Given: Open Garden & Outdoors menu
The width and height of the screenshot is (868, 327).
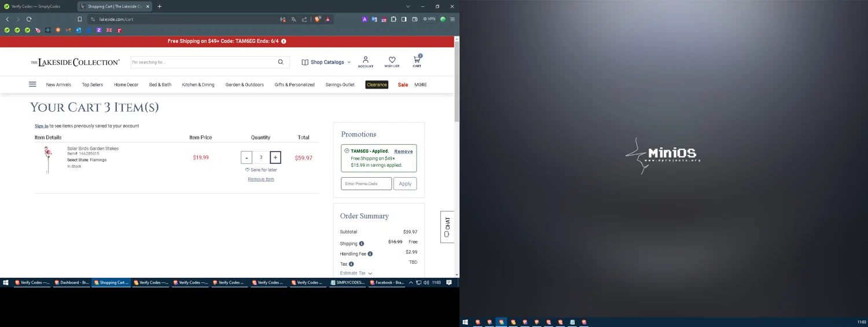Looking at the screenshot, I should coord(245,84).
